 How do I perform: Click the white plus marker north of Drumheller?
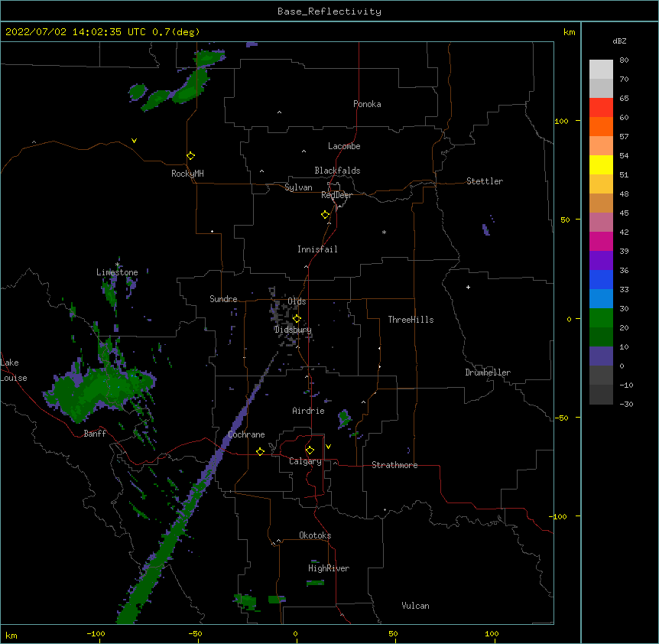(x=468, y=287)
